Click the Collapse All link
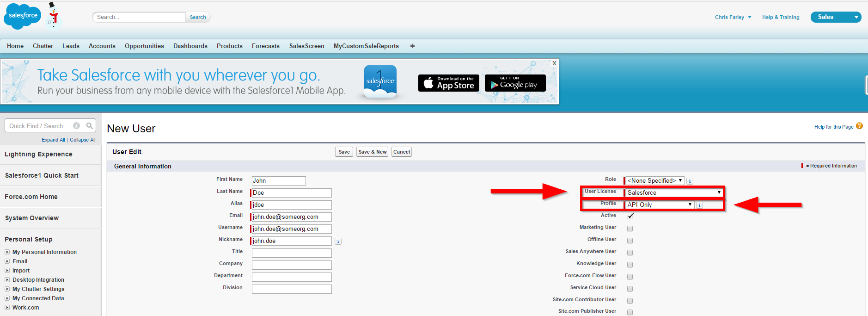The image size is (868, 316). click(82, 140)
